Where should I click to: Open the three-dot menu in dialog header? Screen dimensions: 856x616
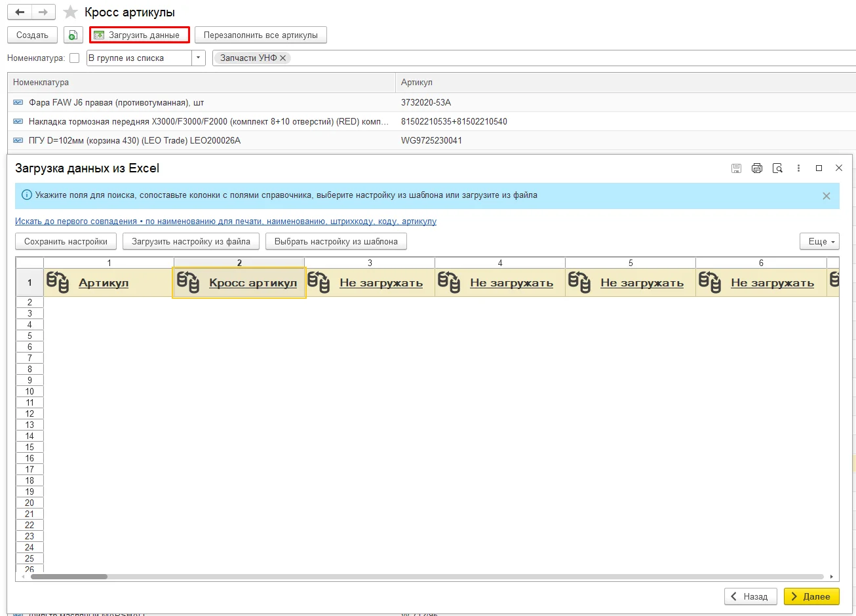point(798,168)
